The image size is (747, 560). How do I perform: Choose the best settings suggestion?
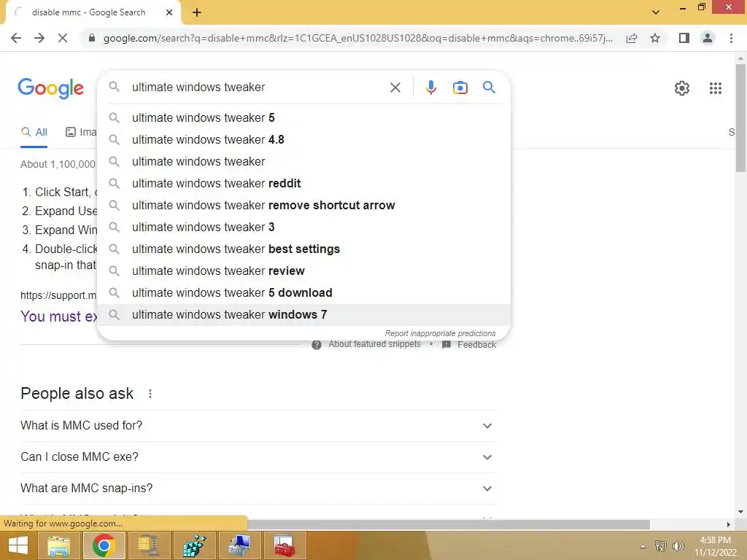[x=303, y=249]
